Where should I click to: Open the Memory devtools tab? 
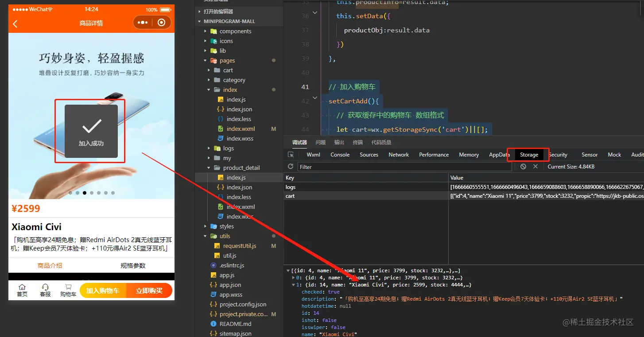[469, 155]
